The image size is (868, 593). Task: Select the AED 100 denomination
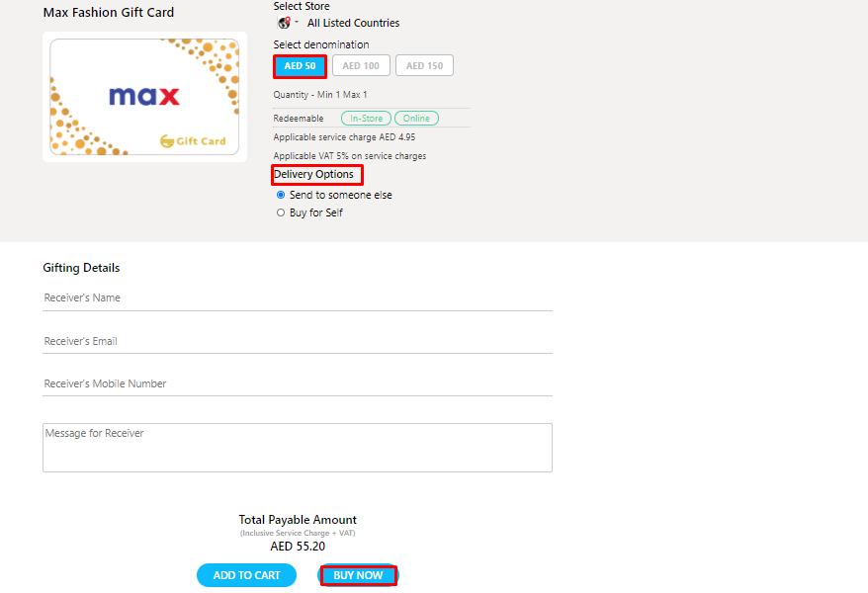(x=361, y=65)
